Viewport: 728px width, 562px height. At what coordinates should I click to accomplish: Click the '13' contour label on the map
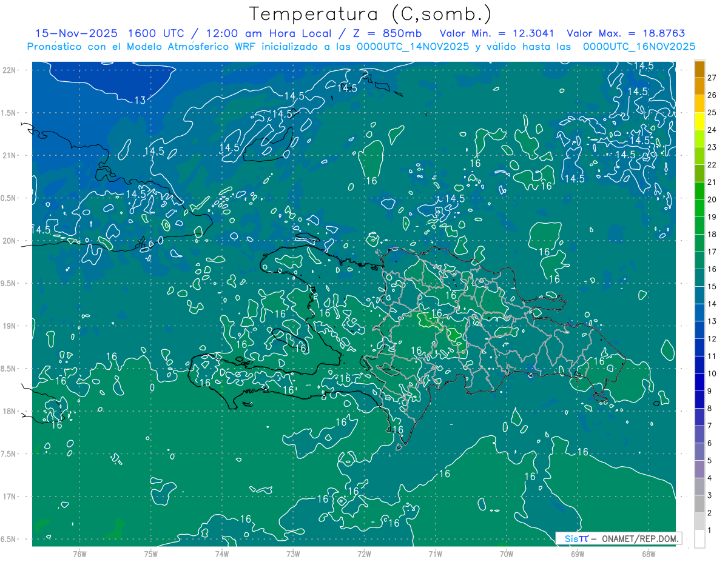point(140,101)
